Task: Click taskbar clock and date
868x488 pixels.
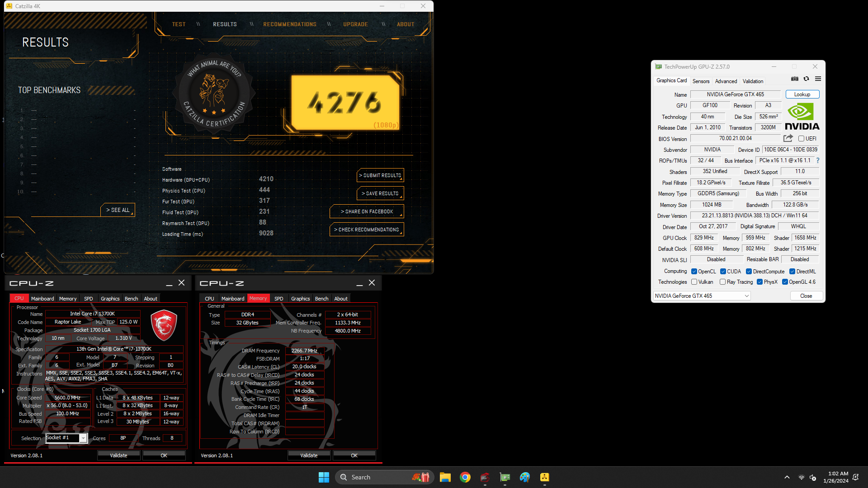Action: [x=835, y=477]
